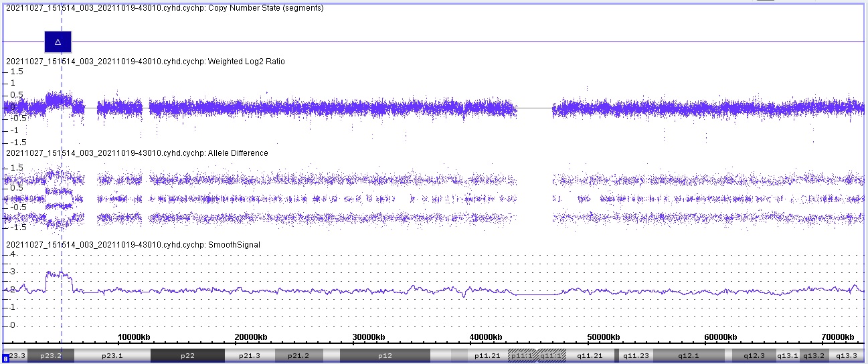Select the Copy Number State track label
The image size is (868, 364).
(165, 8)
